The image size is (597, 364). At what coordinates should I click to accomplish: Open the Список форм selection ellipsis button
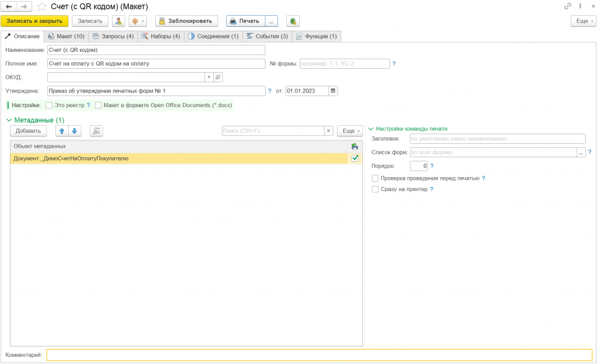click(x=581, y=153)
